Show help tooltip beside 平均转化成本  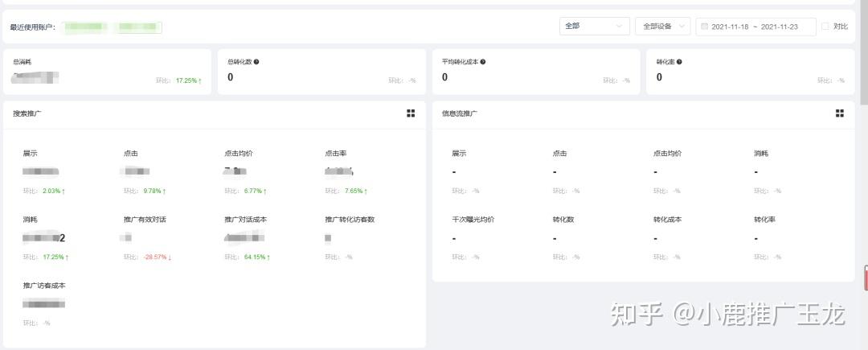[483, 62]
